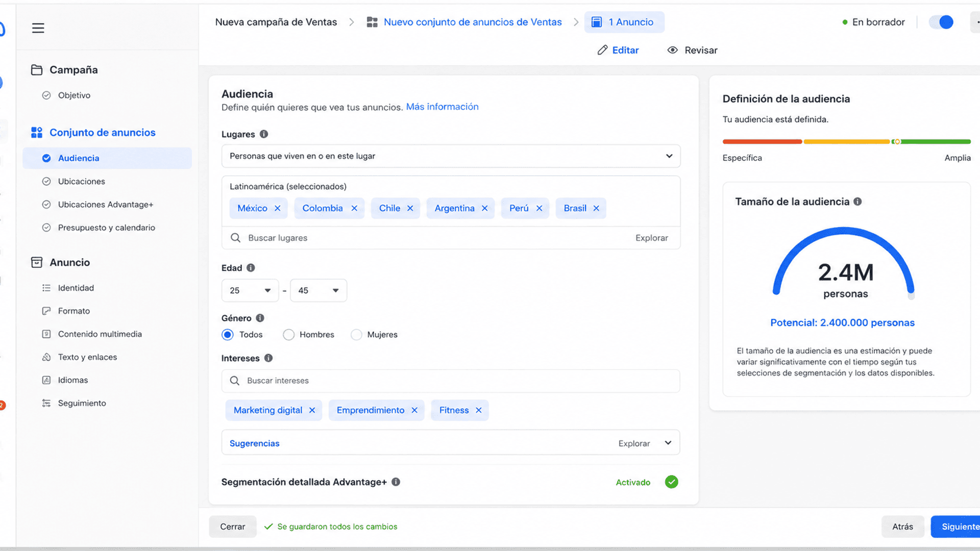Click the Anuncio section icon
Image resolution: width=980 pixels, height=551 pixels.
37,262
